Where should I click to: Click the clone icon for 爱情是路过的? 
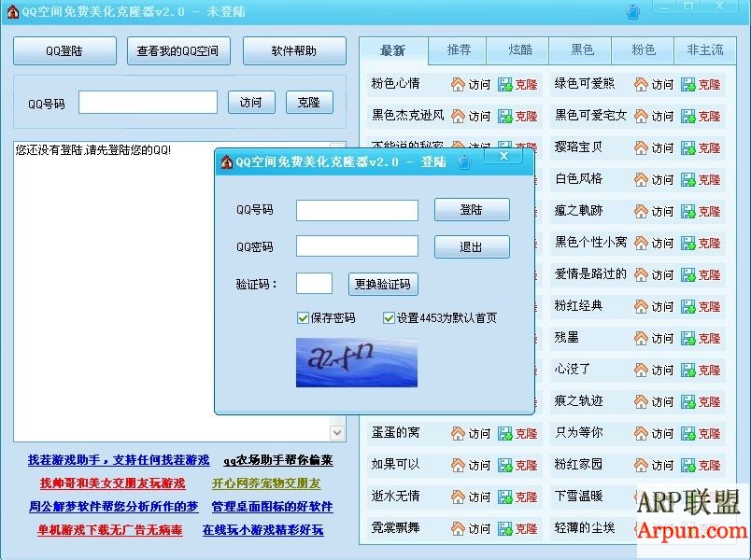tap(687, 274)
